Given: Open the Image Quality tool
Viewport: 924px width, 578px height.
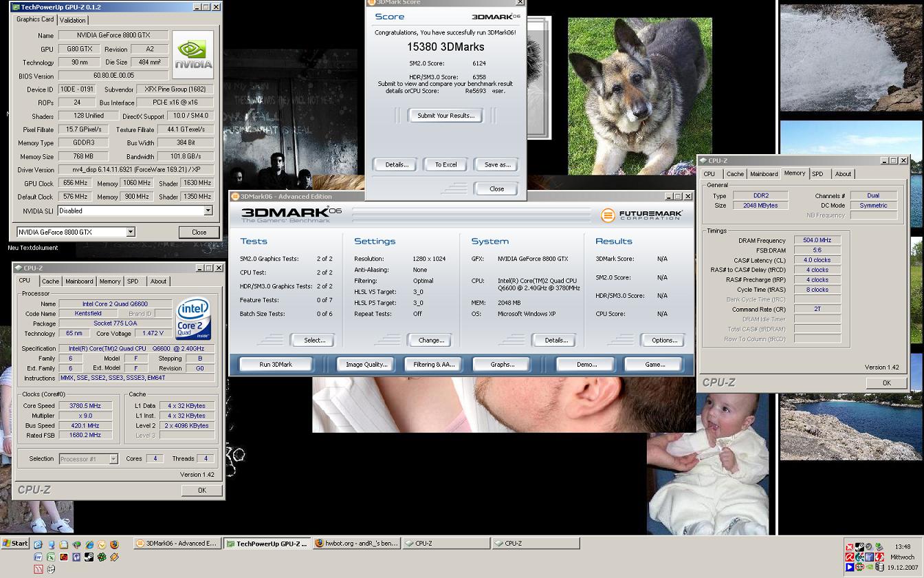Looking at the screenshot, I should point(366,364).
